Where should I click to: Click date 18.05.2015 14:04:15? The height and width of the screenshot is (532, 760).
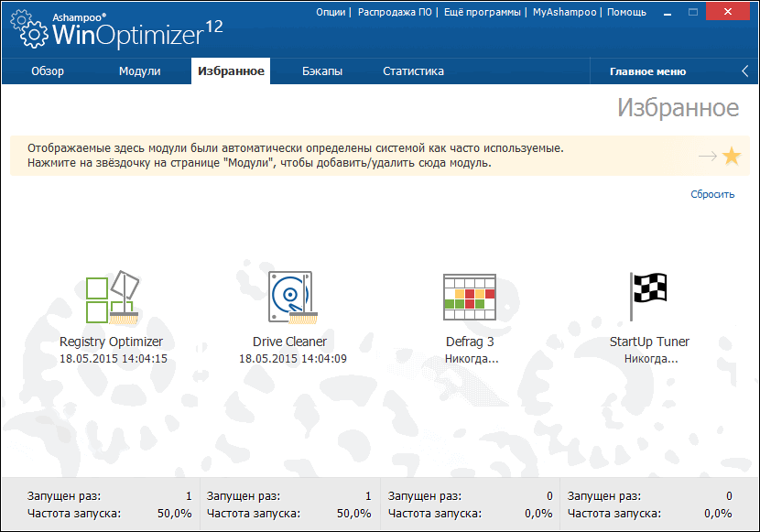click(x=114, y=359)
